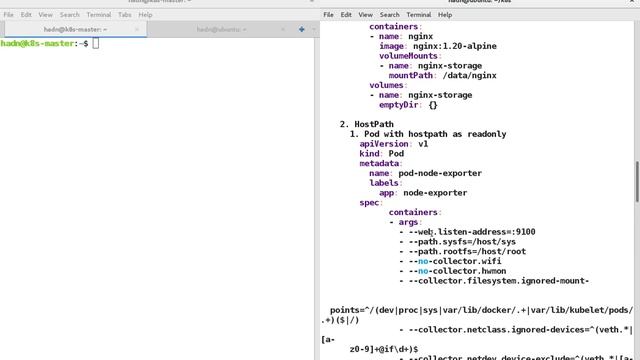
Task: Click the 'kind: Pod' line
Action: coord(382,153)
